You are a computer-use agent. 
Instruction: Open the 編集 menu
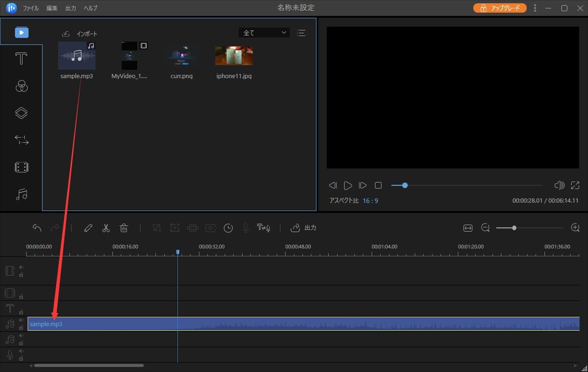tap(52, 8)
